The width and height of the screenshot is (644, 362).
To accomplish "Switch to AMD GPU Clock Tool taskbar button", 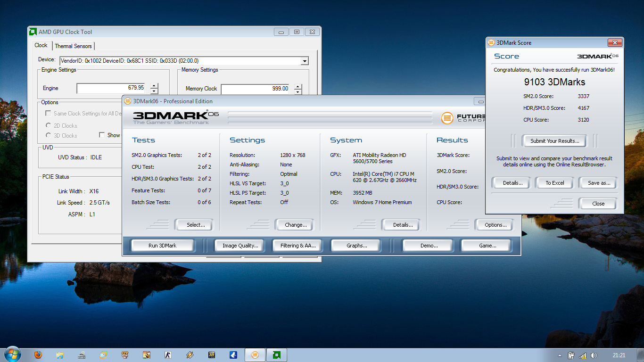I will pyautogui.click(x=277, y=355).
